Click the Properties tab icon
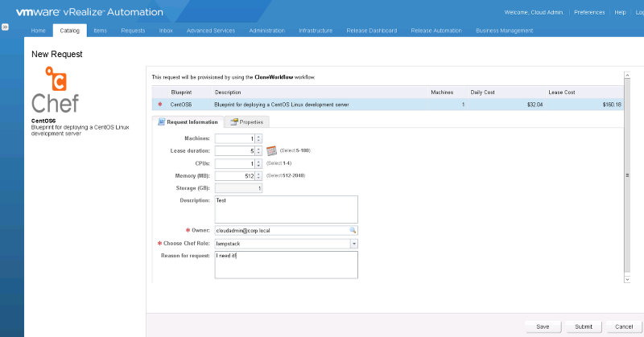 pos(233,122)
